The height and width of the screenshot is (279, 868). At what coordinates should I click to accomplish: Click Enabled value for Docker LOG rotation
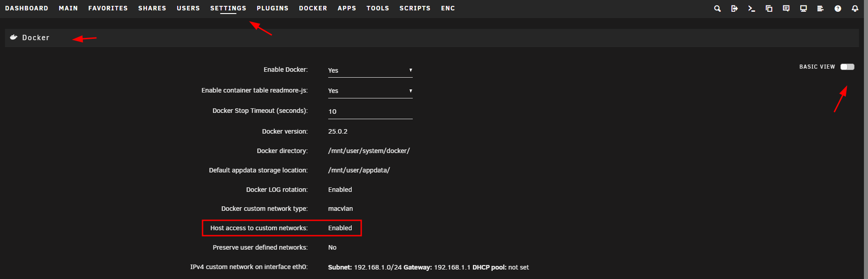[340, 190]
